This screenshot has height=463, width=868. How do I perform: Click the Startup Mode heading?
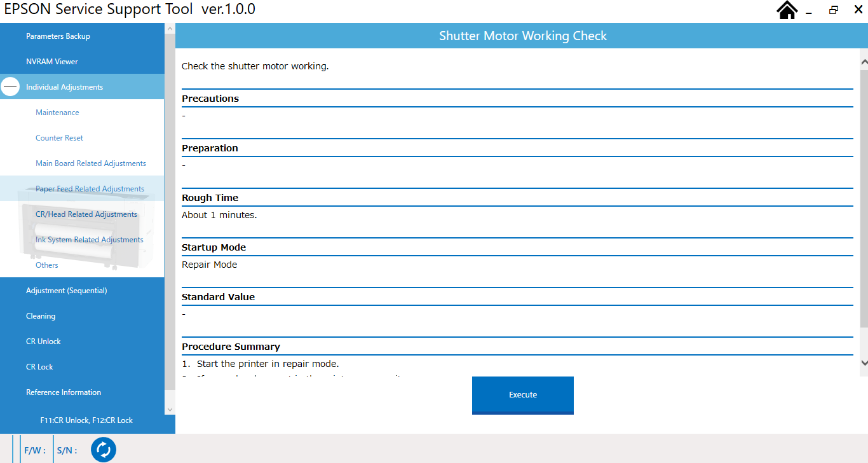(214, 247)
